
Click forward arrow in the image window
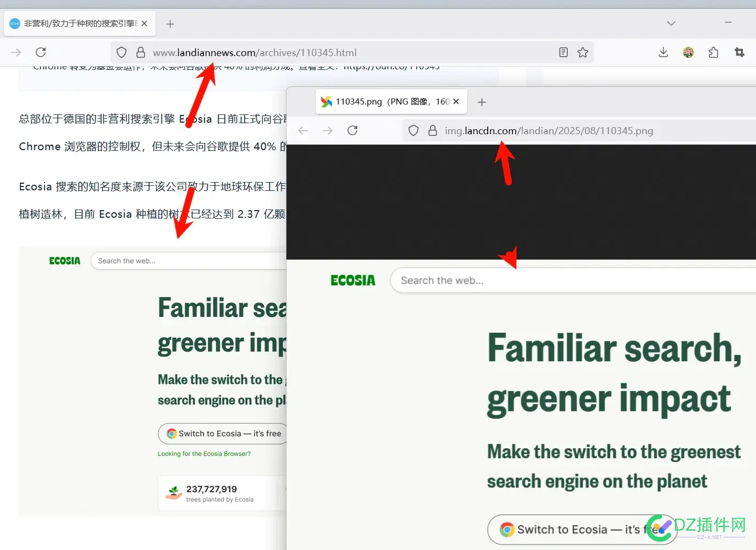point(328,130)
